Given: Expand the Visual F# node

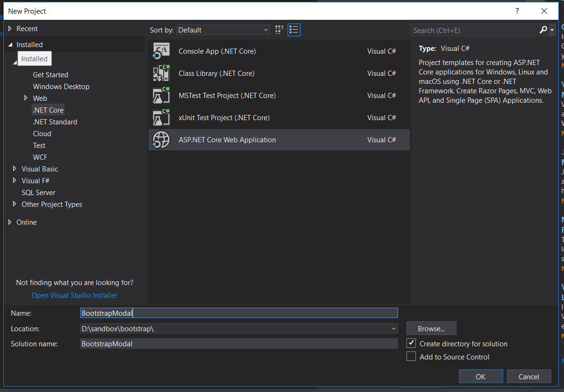Looking at the screenshot, I should [x=15, y=180].
